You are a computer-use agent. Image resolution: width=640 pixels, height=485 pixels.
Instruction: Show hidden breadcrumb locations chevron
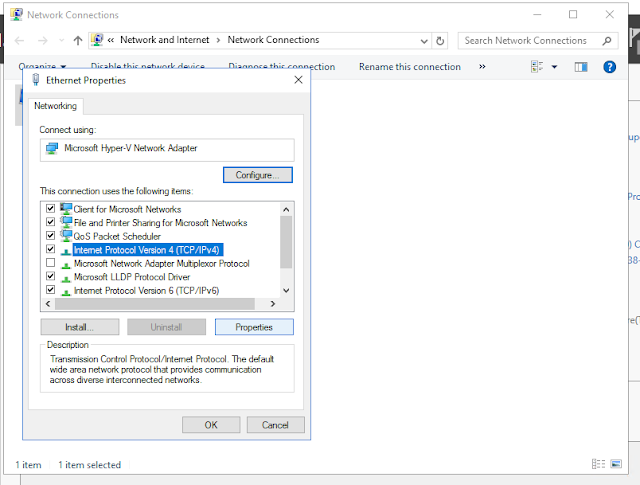[x=111, y=40]
